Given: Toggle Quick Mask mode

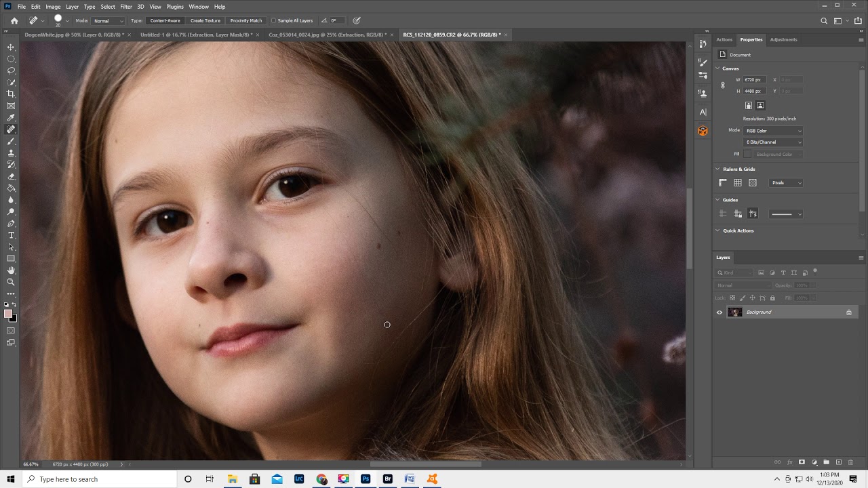Looking at the screenshot, I should pyautogui.click(x=11, y=331).
